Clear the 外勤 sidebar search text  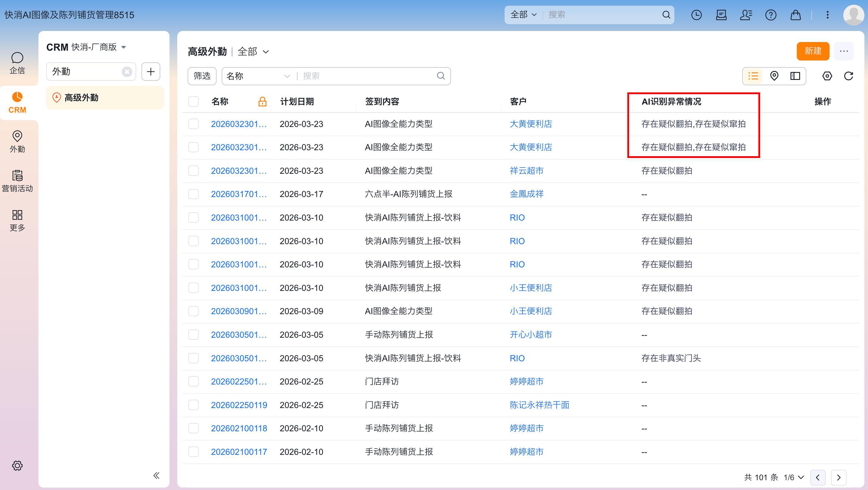pos(127,72)
